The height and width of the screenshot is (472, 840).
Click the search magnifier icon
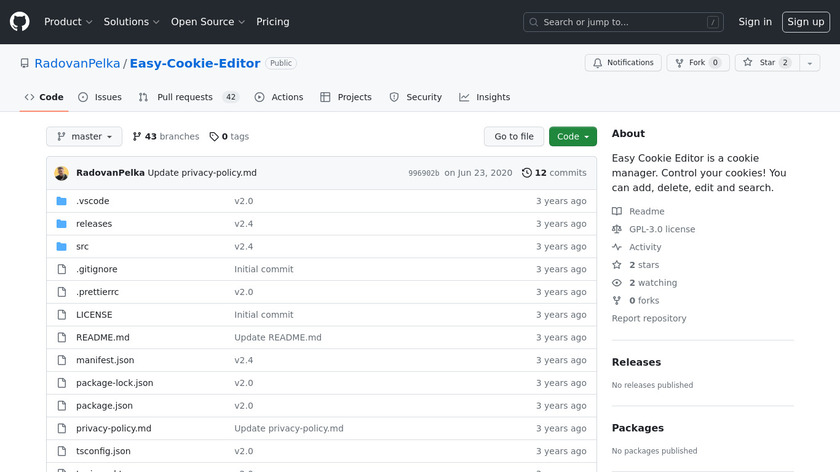click(534, 22)
